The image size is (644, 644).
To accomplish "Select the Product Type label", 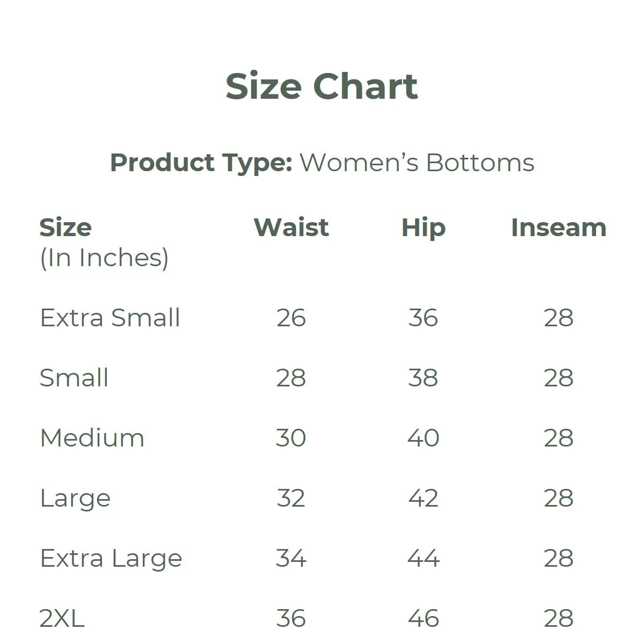I will pos(201,163).
